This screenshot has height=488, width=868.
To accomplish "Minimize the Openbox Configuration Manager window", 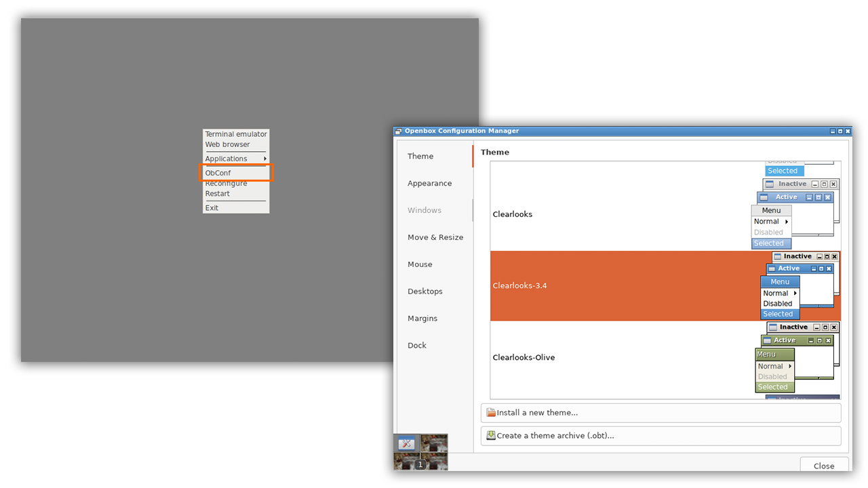I will pos(833,131).
